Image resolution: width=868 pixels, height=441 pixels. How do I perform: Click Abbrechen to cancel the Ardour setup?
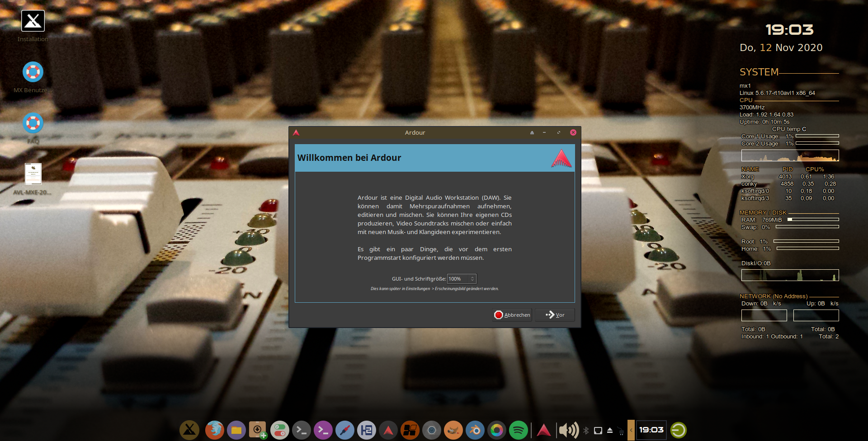point(512,315)
